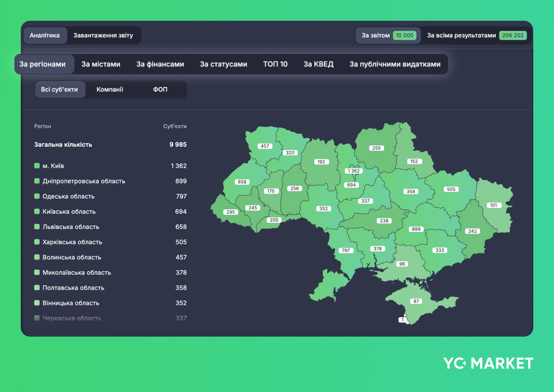Screen dimensions: 554x392
Task: Select Одеська область row
Action: tap(110, 196)
